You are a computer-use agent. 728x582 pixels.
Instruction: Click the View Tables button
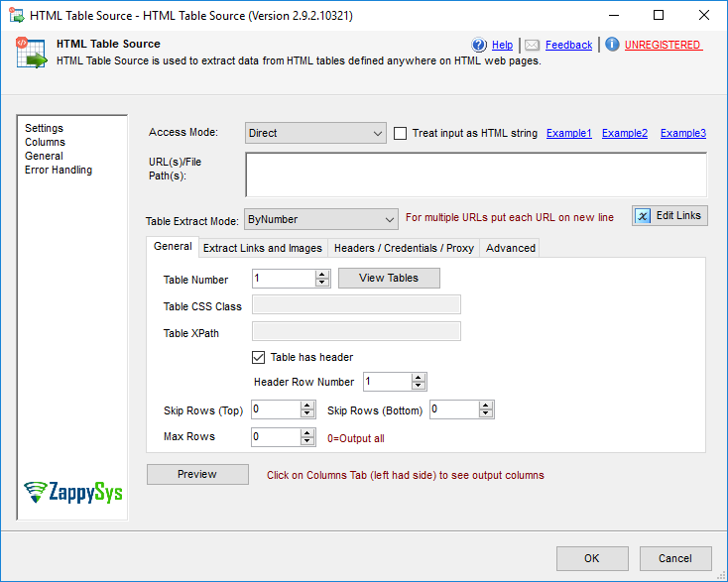(389, 278)
